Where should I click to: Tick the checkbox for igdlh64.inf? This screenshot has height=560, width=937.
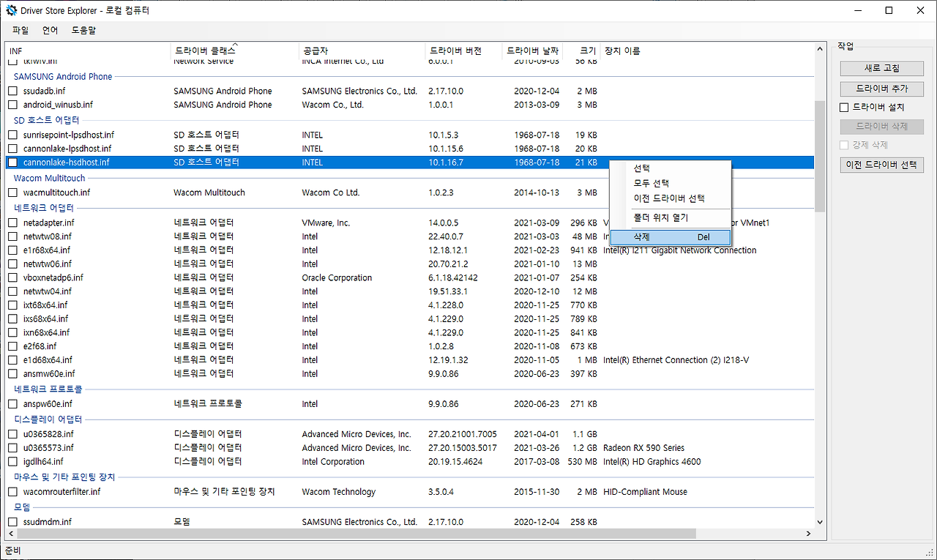(12, 462)
